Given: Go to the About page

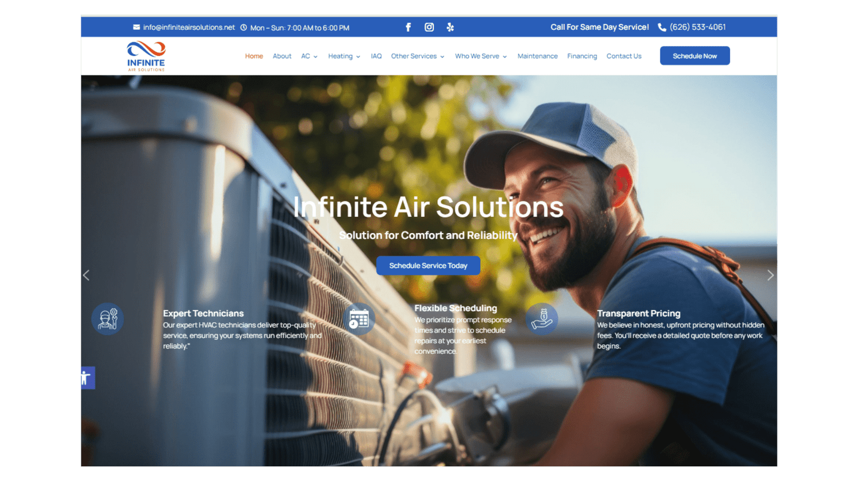Looking at the screenshot, I should tap(282, 56).
